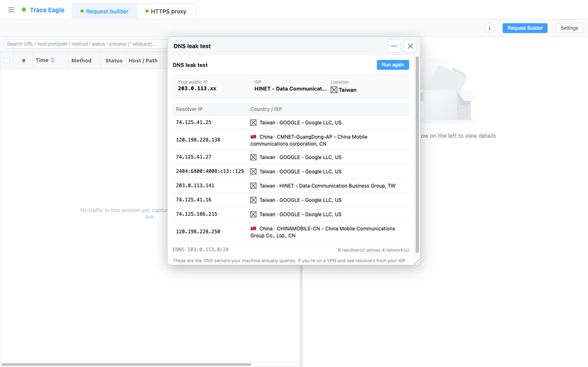Click flag icon in 74.125.41.16 row
Viewport: 588px width, 367px height.
(254, 200)
